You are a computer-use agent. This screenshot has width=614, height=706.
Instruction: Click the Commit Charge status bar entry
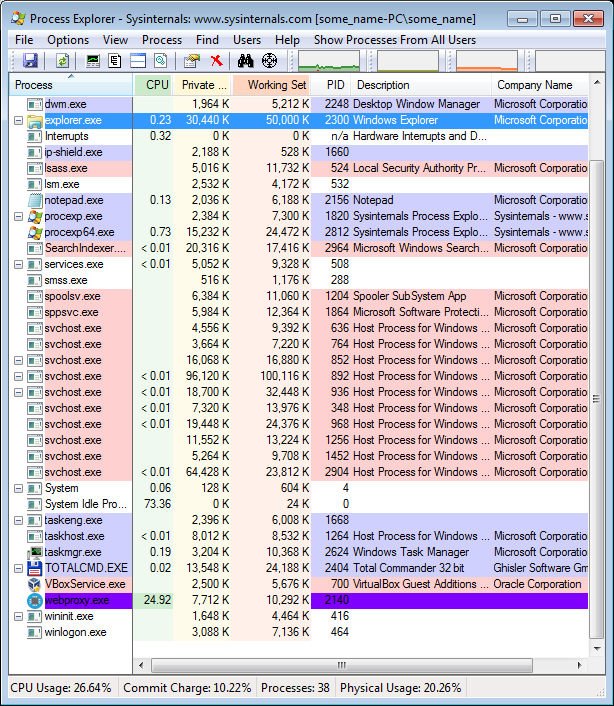[x=187, y=688]
